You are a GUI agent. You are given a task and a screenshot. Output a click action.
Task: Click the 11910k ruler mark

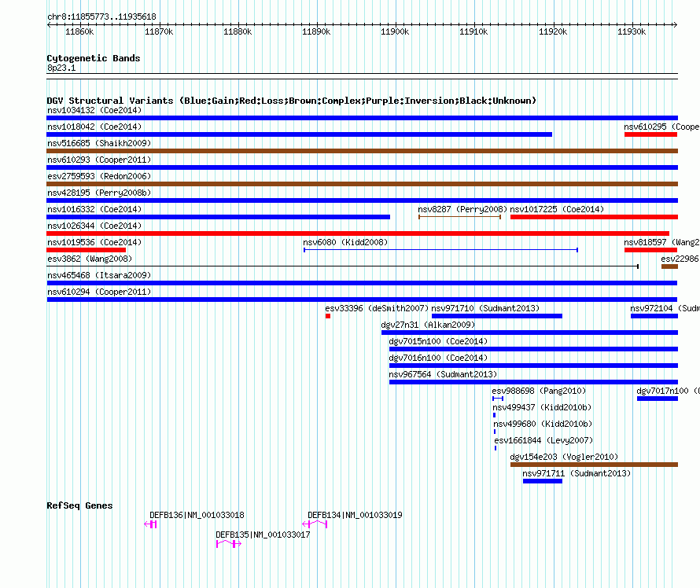click(x=473, y=31)
